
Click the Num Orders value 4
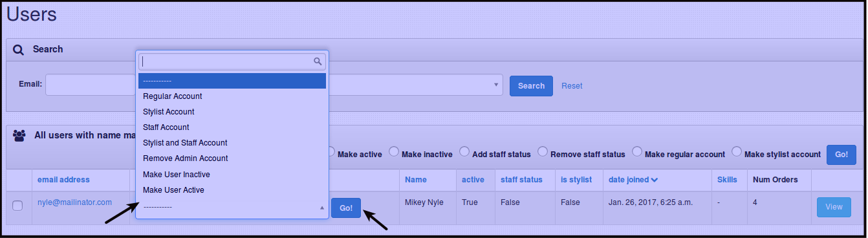pyautogui.click(x=755, y=202)
